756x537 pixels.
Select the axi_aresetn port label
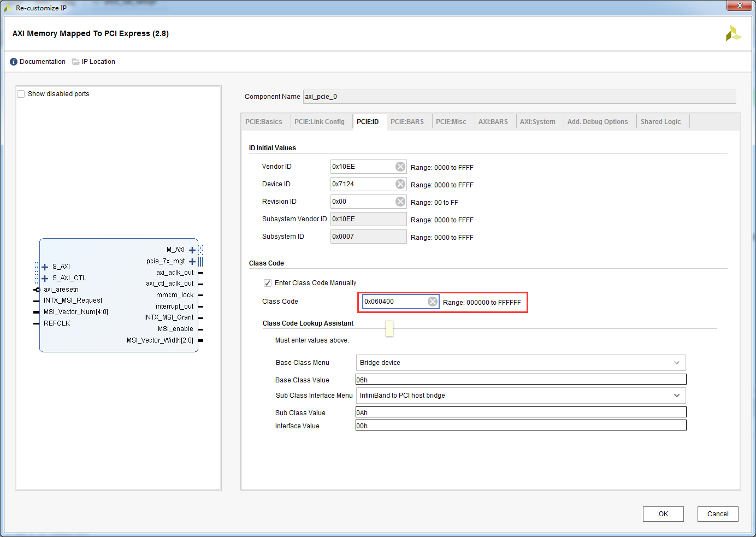tap(61, 290)
